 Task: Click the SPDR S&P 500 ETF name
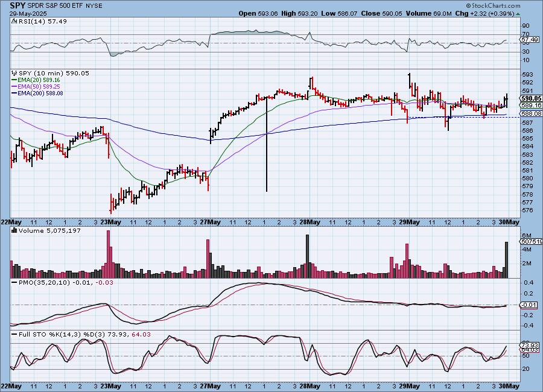[x=57, y=6]
